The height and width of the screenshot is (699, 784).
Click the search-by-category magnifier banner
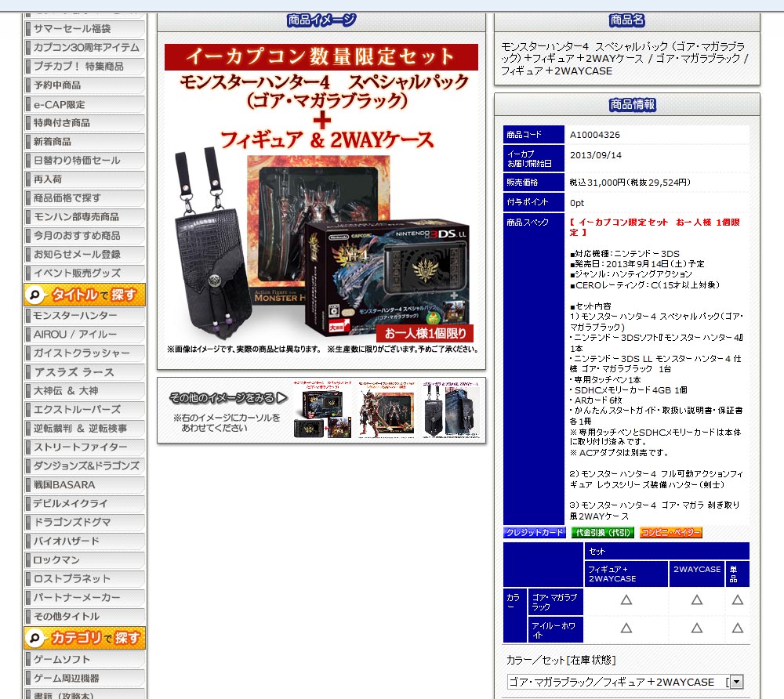(x=84, y=638)
